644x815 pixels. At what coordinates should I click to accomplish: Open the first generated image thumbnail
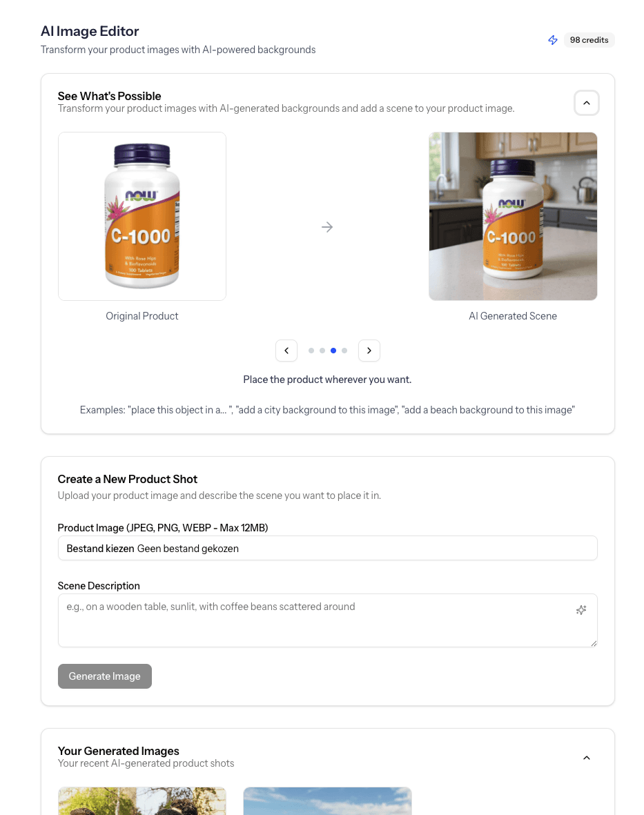pyautogui.click(x=142, y=801)
